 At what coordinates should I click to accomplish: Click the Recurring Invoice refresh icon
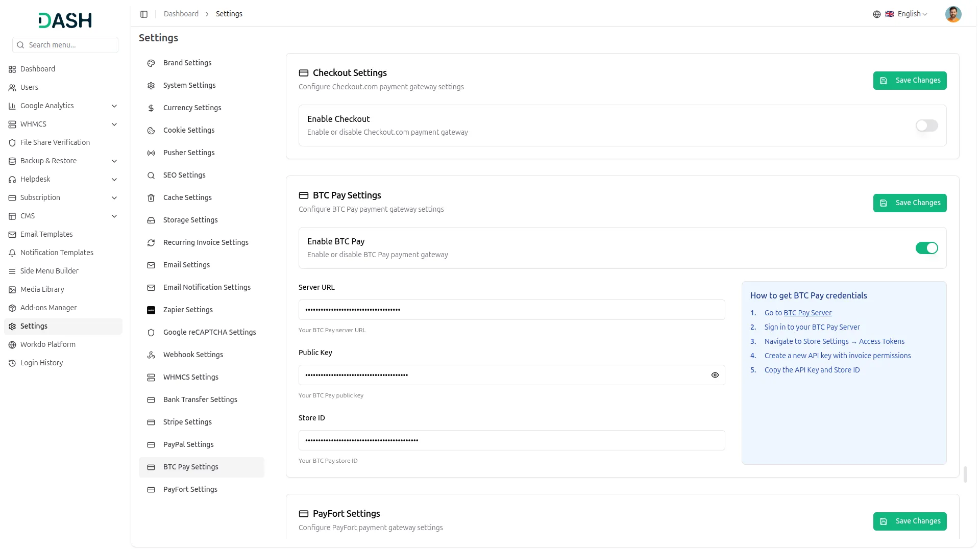coord(151,243)
